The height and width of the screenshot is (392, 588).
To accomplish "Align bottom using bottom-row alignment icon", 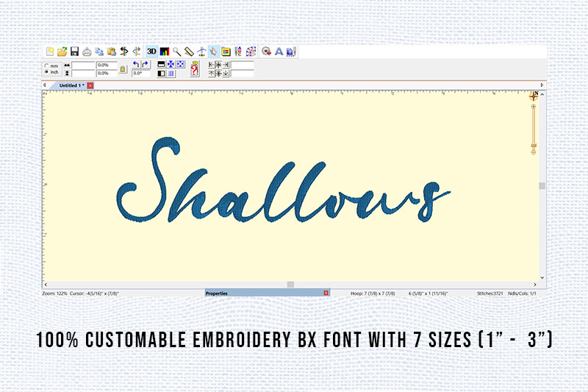I will (226, 74).
